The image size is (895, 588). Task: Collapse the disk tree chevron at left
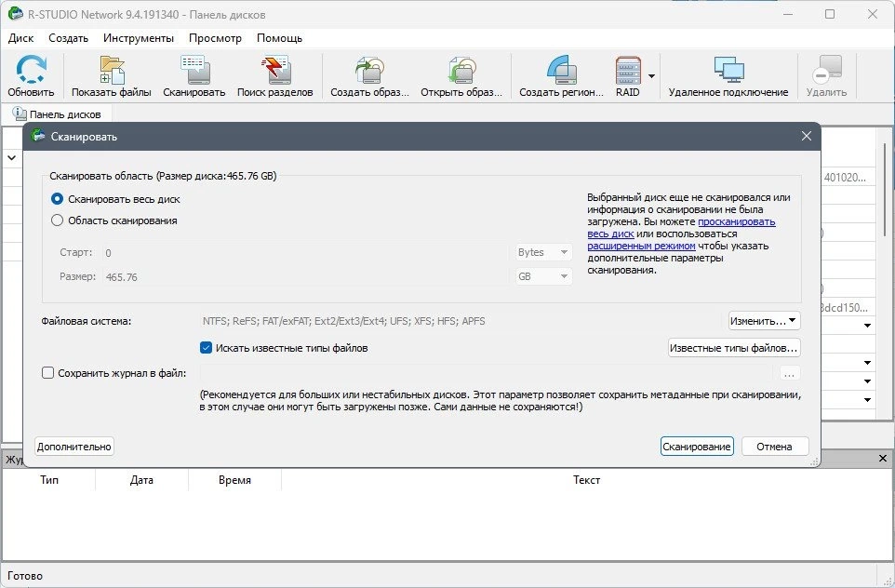point(12,157)
